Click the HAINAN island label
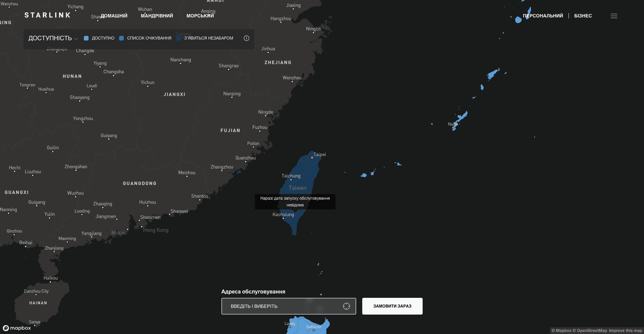Viewport: 644px width, 334px height. tap(38, 303)
